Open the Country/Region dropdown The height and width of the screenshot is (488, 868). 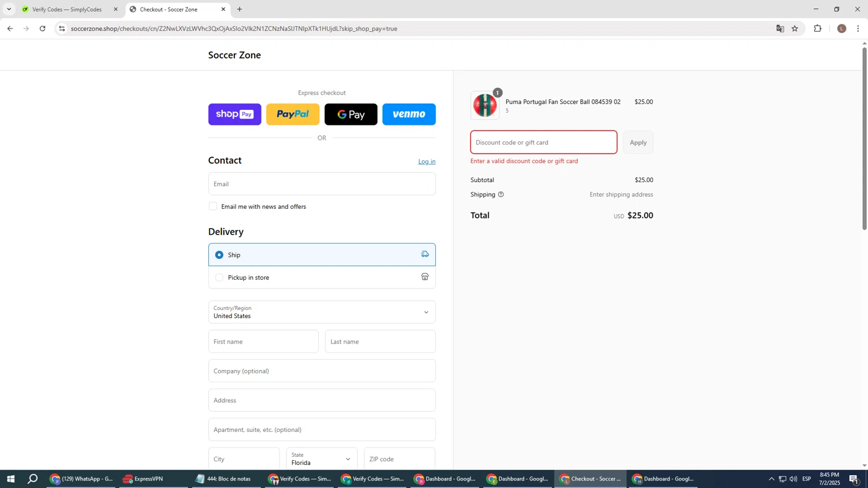[x=322, y=312]
